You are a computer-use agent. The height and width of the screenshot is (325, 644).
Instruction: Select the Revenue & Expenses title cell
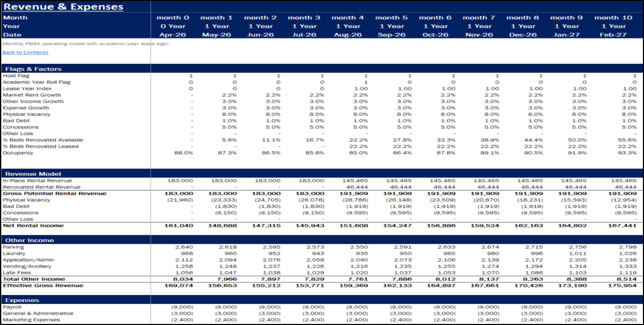tap(64, 7)
